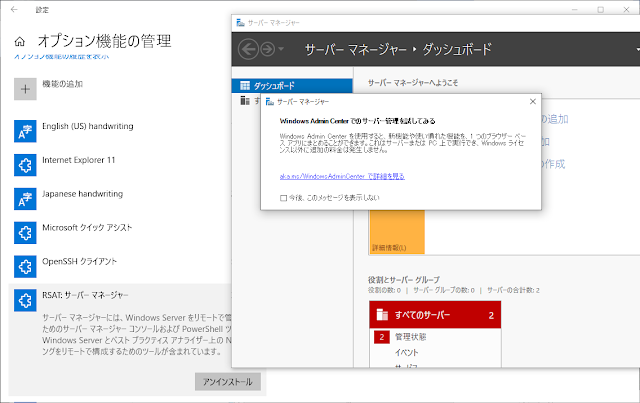
Task: Click the server icon below ダッシュボード in the sidebar
Action: 245,100
